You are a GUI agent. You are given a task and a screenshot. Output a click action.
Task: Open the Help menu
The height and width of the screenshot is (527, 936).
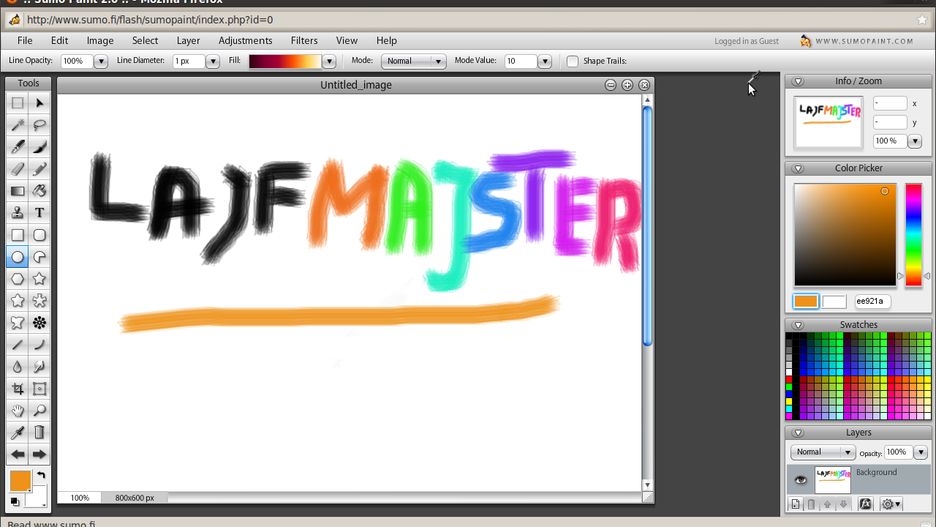[x=386, y=41]
